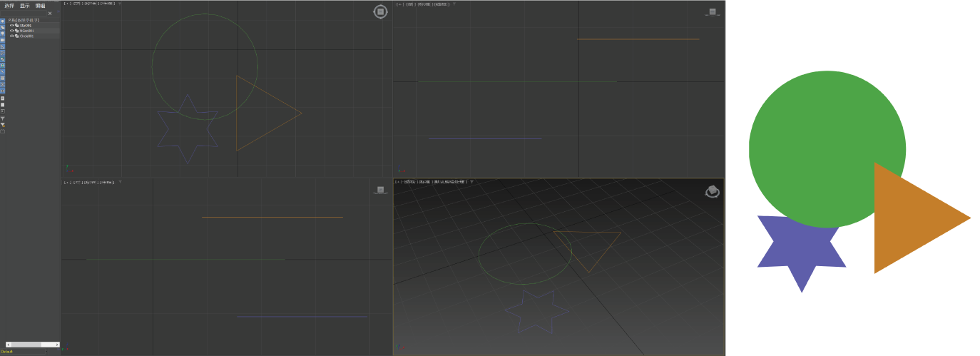Screen dimensions: 980x356
Task: Open the 编辑 menu in scene explorer
Action: 40,6
